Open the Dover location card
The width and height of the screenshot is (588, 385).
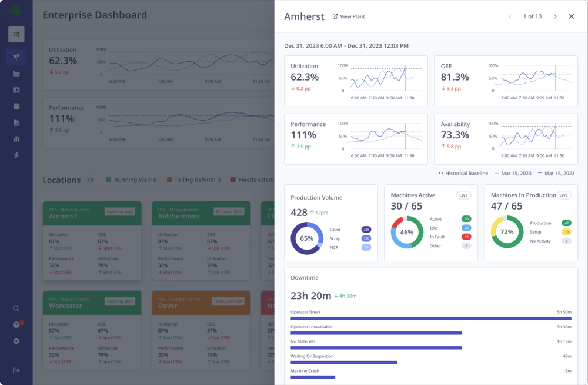201,330
